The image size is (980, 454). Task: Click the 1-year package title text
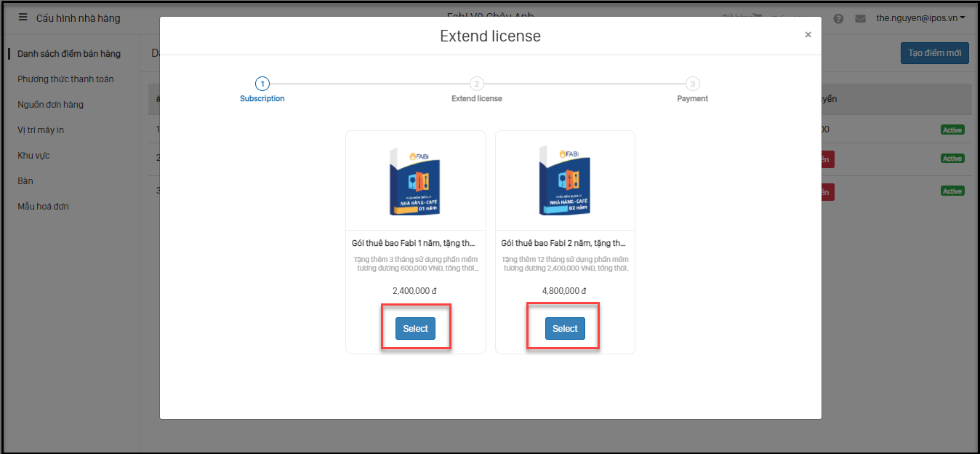(415, 243)
